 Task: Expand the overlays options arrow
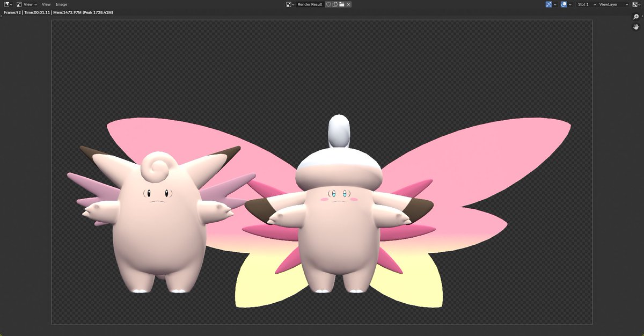[x=570, y=4]
